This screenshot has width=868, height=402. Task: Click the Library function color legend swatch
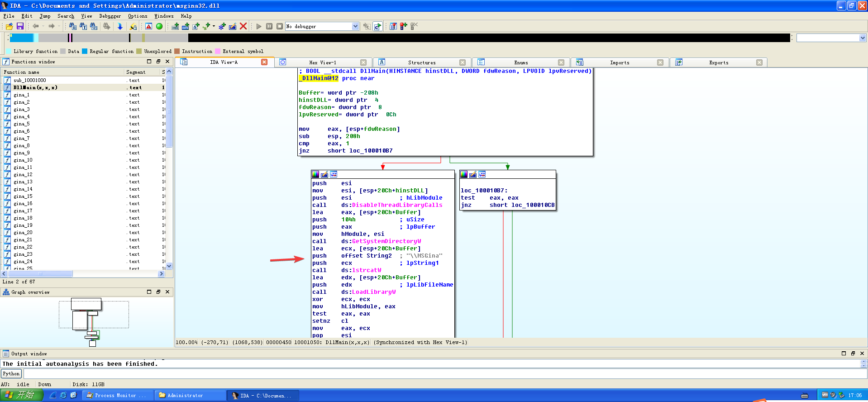[9, 51]
